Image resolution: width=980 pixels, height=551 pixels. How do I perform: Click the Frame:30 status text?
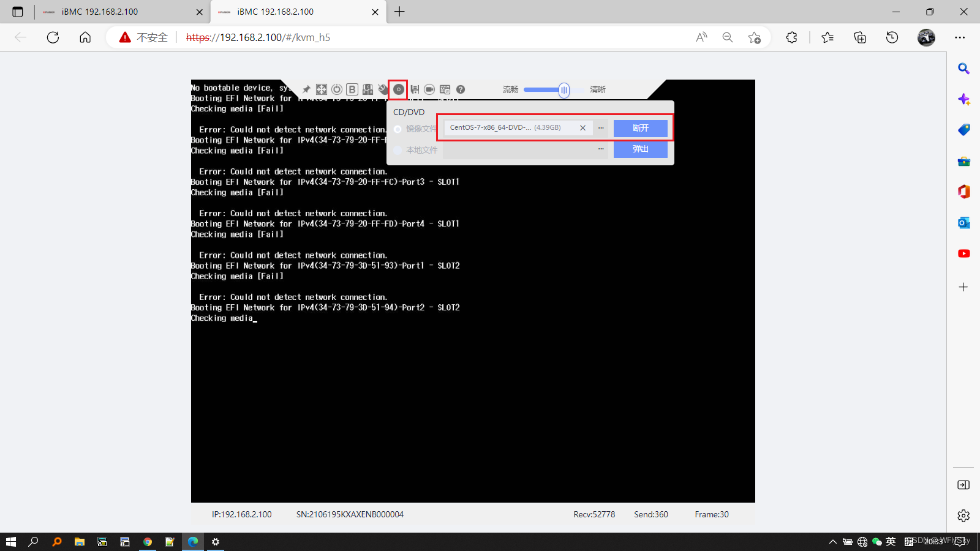712,514
